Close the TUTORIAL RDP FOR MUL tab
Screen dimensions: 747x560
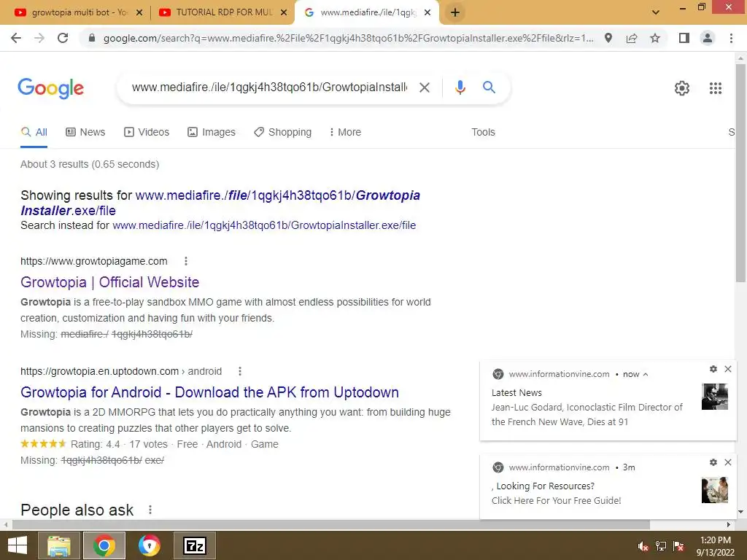pos(284,12)
